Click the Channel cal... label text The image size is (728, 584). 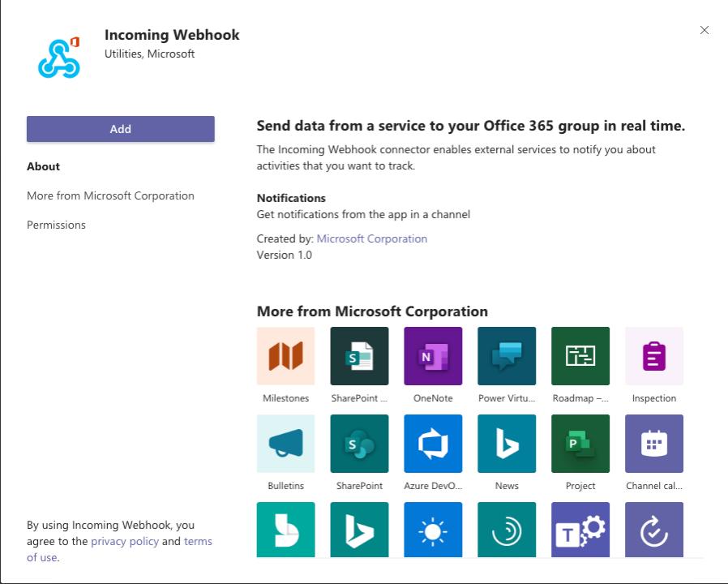pyautogui.click(x=654, y=486)
